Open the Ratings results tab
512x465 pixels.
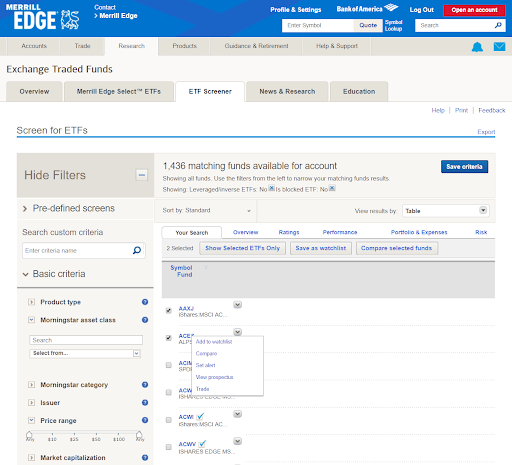point(289,232)
